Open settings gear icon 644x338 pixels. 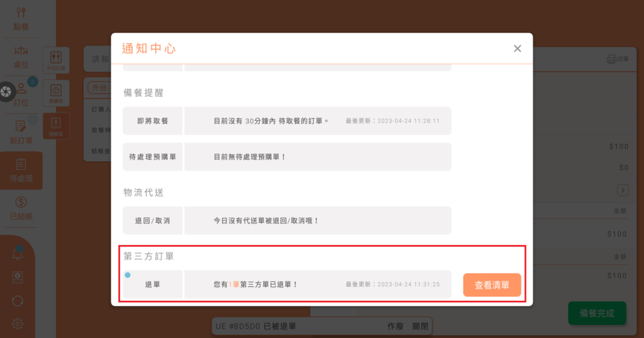pyautogui.click(x=18, y=324)
